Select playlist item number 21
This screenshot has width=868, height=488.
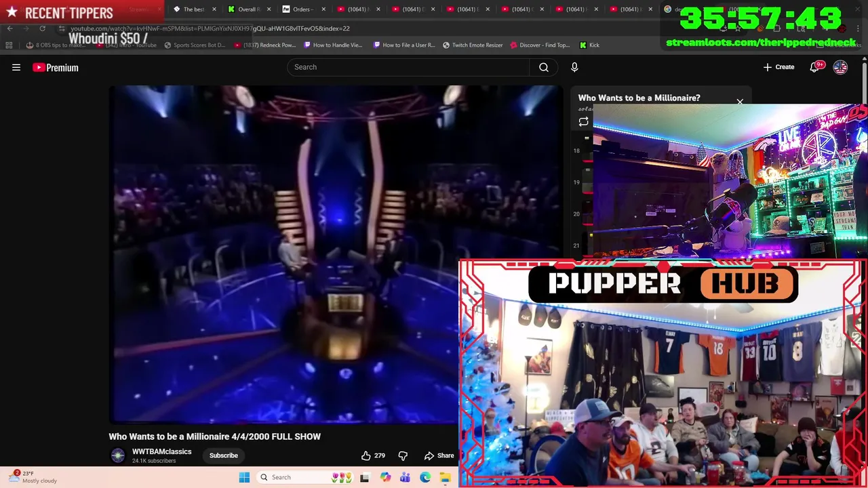(582, 246)
